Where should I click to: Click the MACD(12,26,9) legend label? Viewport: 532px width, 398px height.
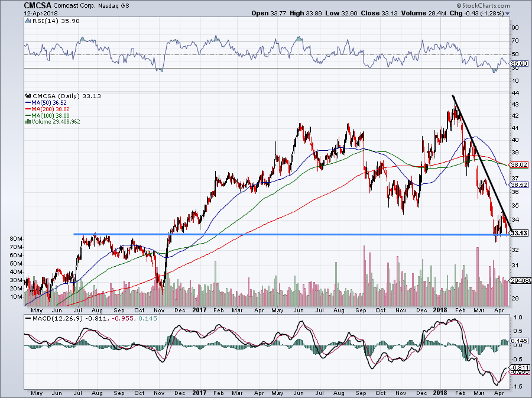coord(58,319)
